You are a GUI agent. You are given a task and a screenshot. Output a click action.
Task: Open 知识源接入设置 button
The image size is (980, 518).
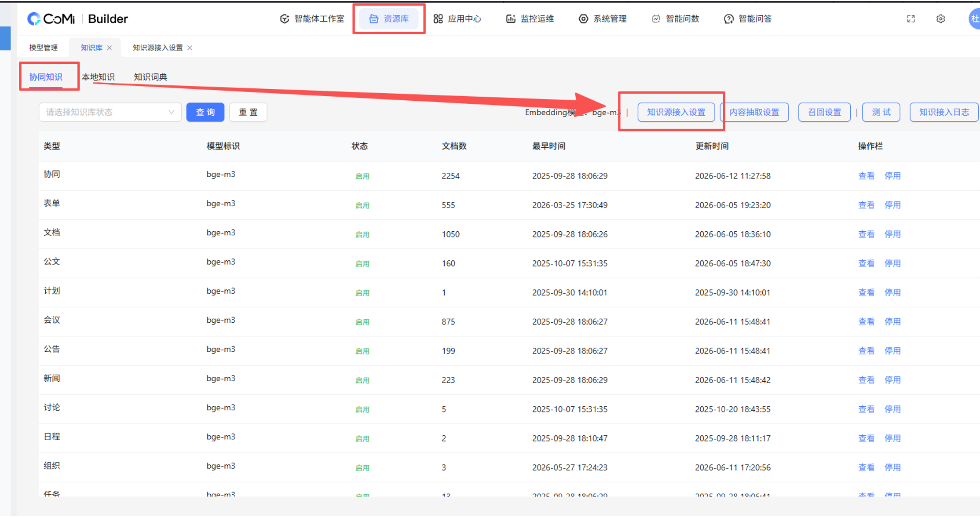point(676,112)
